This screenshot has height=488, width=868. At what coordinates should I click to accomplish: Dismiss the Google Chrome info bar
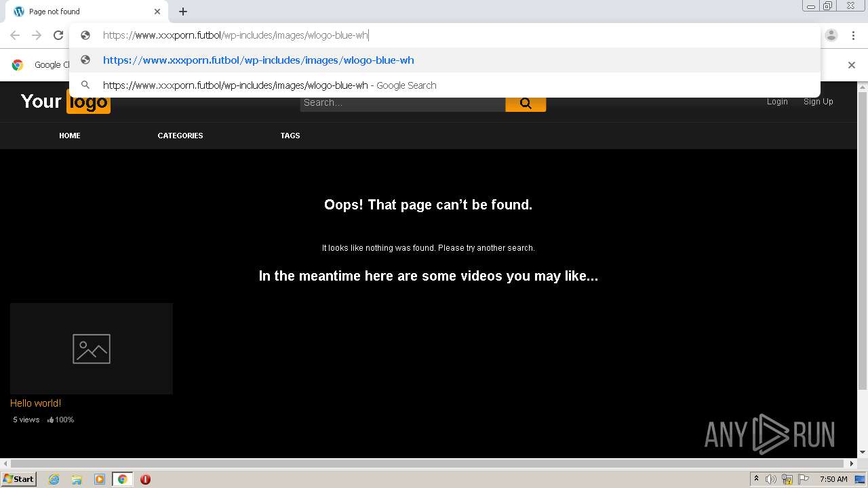(852, 65)
